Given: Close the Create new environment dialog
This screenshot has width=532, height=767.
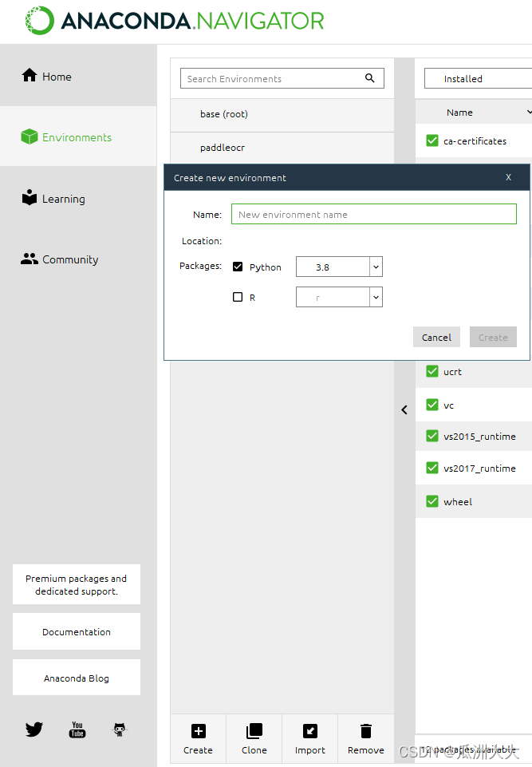Looking at the screenshot, I should click(509, 177).
